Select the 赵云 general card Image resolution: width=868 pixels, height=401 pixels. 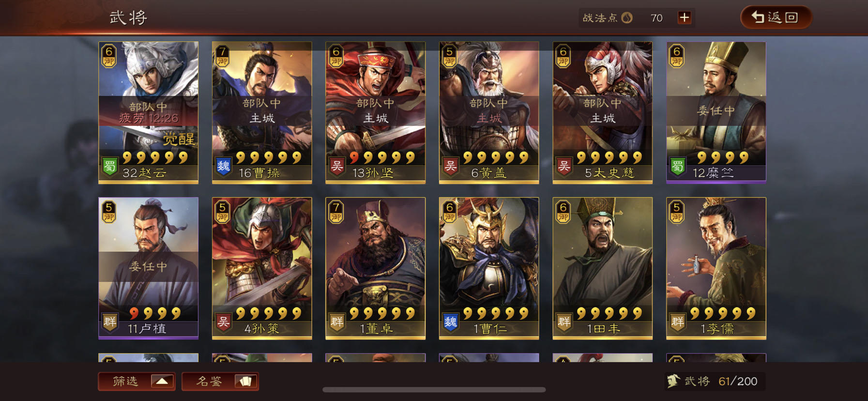click(148, 112)
